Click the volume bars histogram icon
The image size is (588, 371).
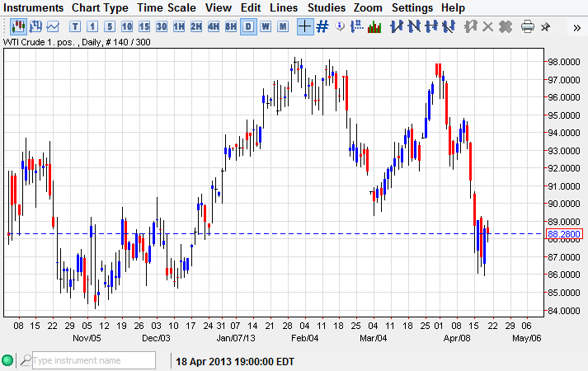[374, 26]
